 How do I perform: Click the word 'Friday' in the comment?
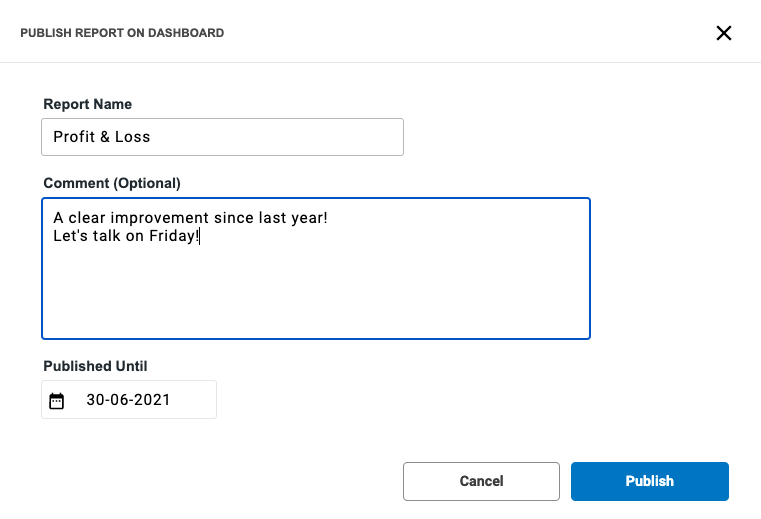click(173, 237)
